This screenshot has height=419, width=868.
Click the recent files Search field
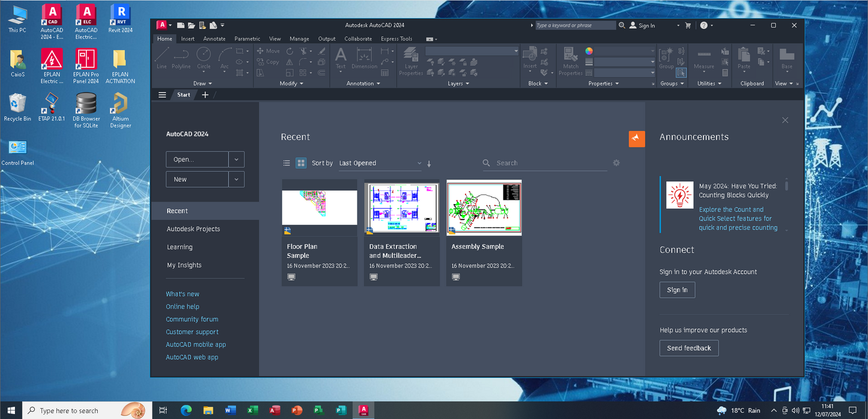point(545,163)
